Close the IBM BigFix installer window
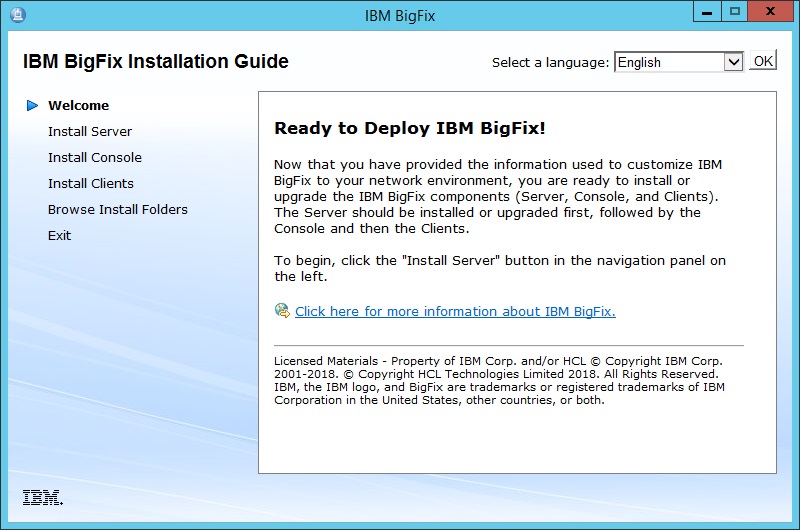 (773, 12)
